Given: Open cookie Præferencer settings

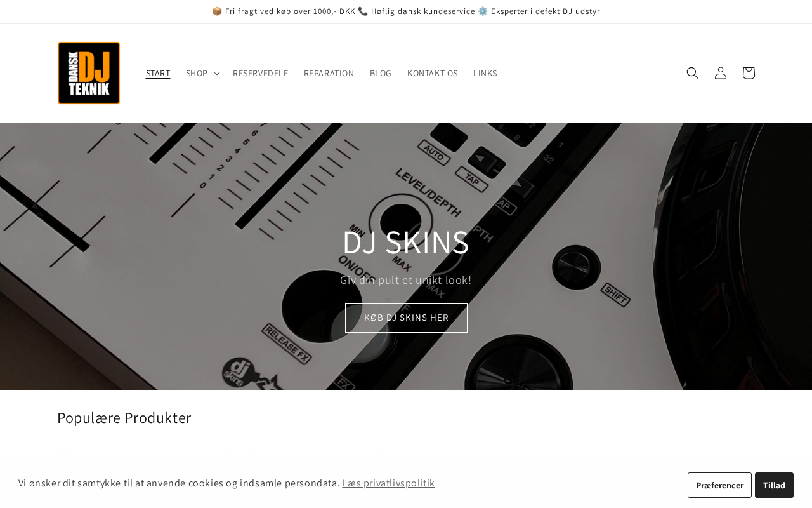Looking at the screenshot, I should tap(719, 485).
